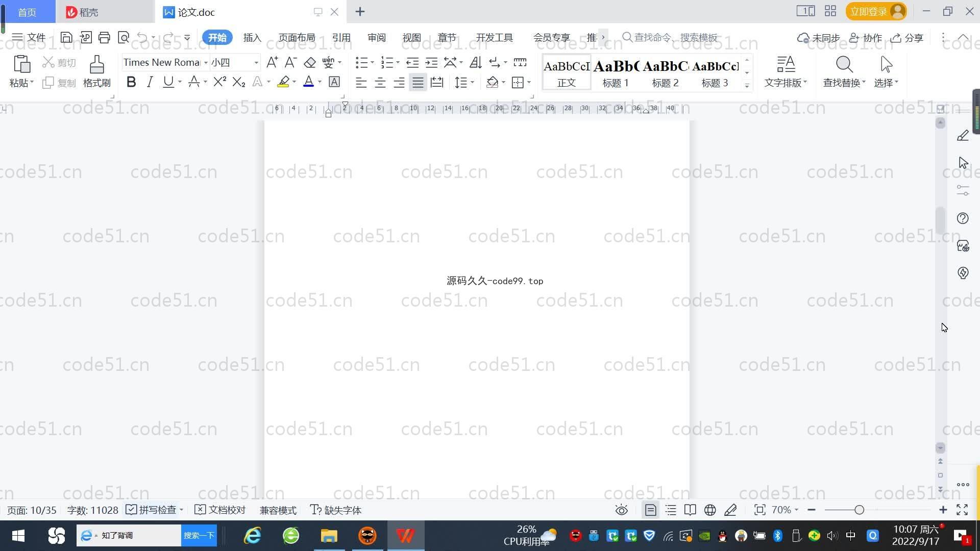Open the File menu

coord(29,37)
